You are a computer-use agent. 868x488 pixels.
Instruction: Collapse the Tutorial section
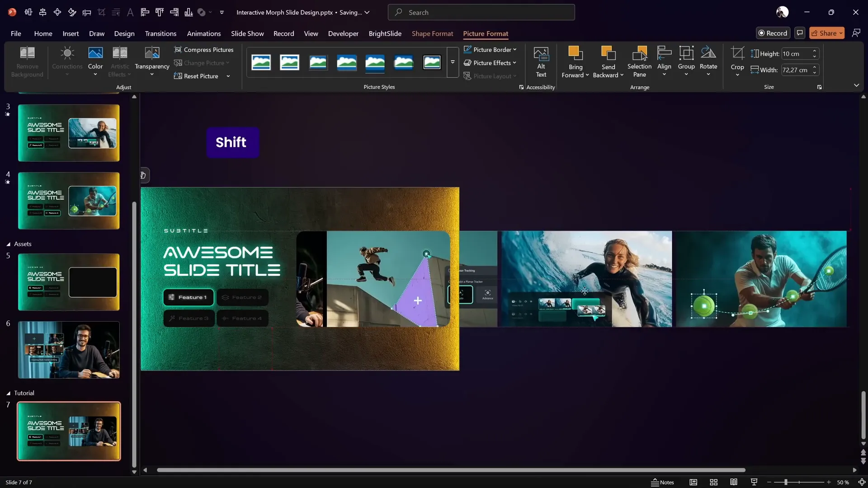(9, 393)
